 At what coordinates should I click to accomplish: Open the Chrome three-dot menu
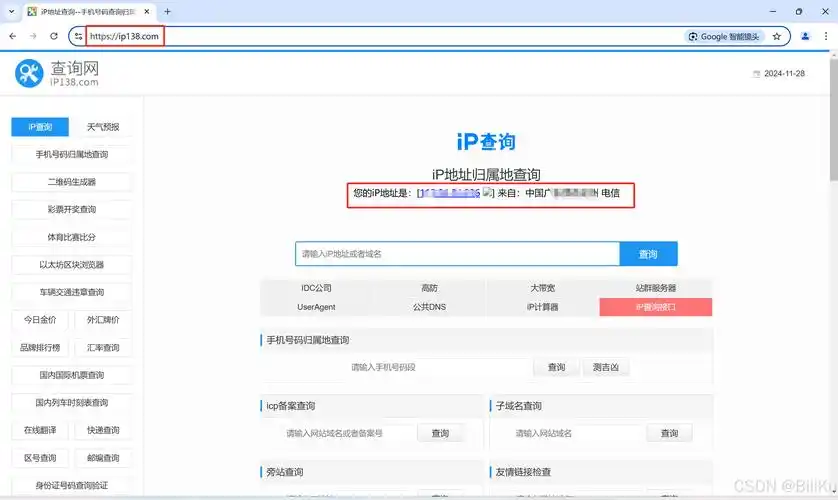(x=826, y=36)
